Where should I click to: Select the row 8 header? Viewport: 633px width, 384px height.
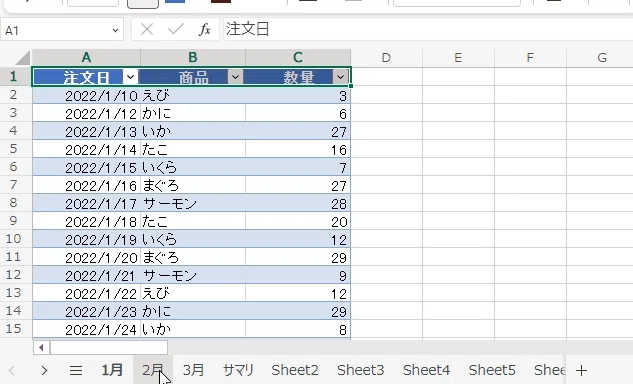[13, 202]
